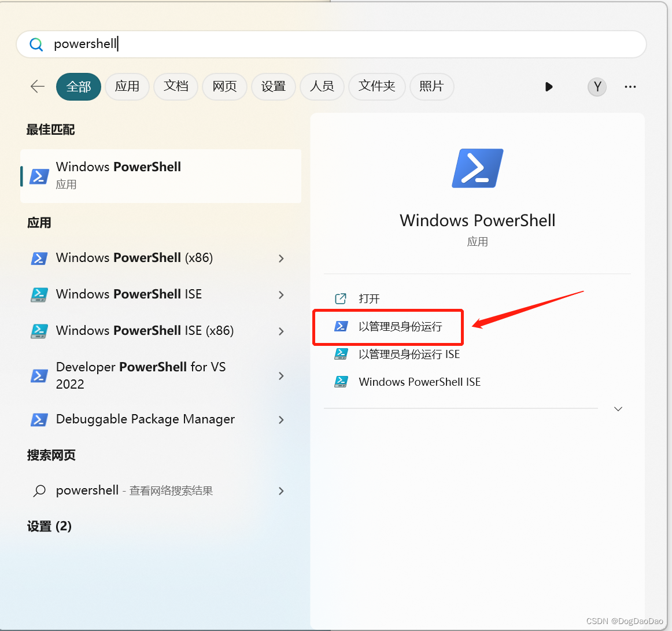Click the Debuggable Package Manager icon

39,420
